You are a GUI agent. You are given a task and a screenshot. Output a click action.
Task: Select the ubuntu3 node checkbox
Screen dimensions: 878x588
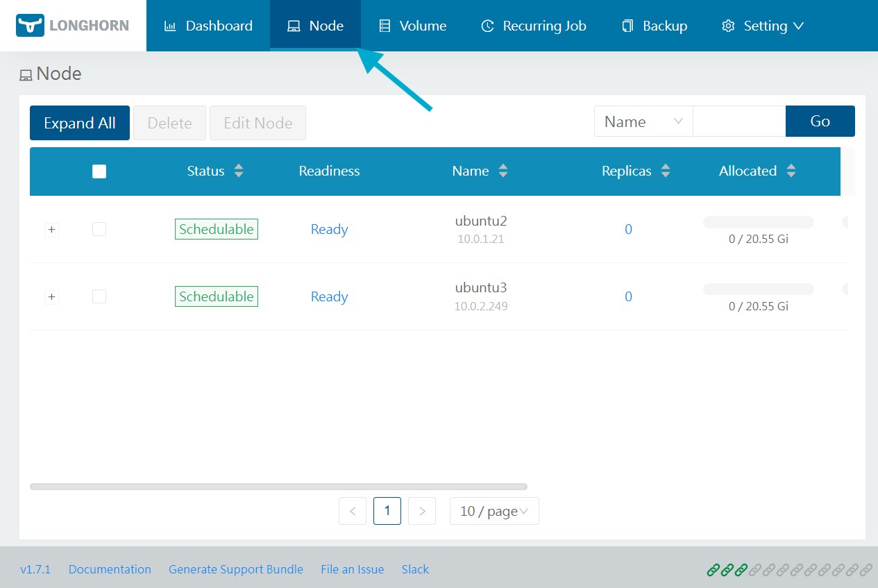click(99, 296)
